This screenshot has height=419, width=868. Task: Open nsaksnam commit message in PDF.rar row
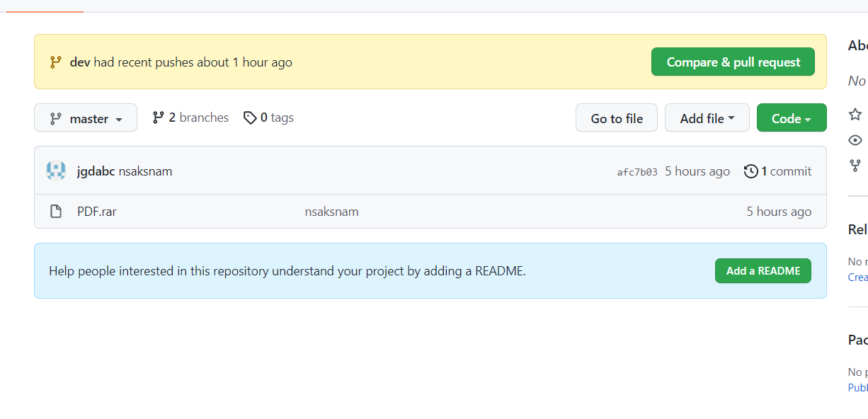(x=331, y=212)
